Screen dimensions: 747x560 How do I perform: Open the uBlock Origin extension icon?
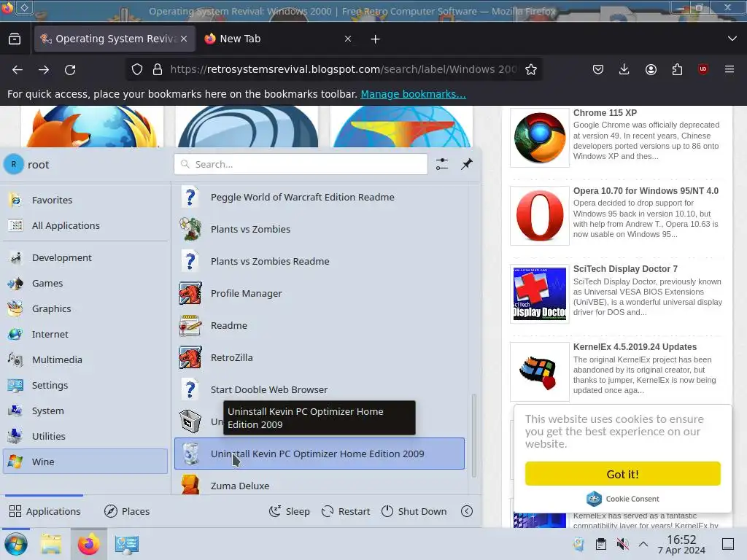(703, 69)
